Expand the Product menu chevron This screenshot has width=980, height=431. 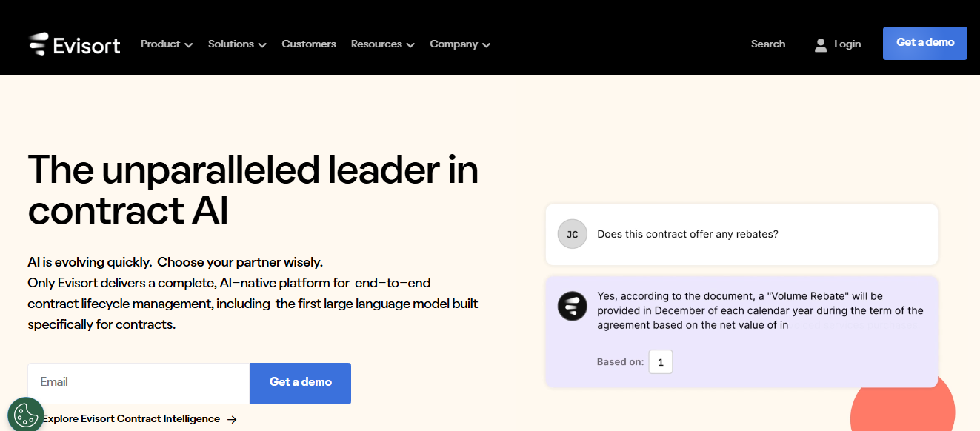click(x=188, y=45)
